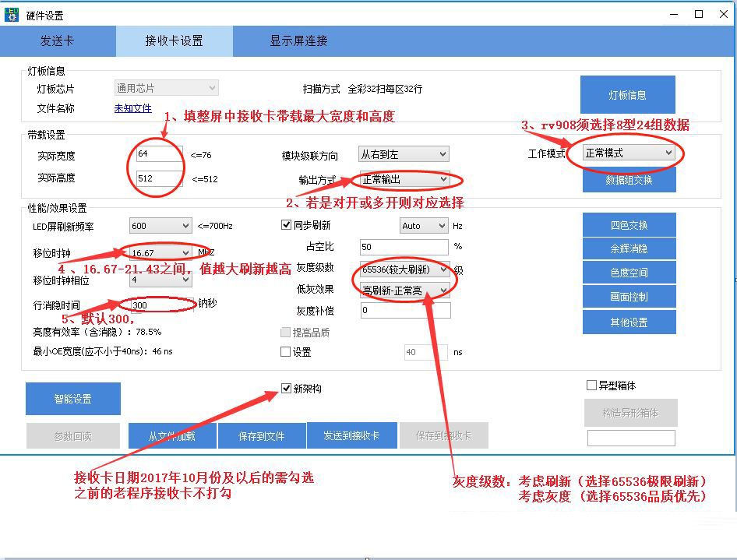This screenshot has height=560, width=737.
Task: Click the 保存到接收卡 button
Action: click(x=444, y=435)
